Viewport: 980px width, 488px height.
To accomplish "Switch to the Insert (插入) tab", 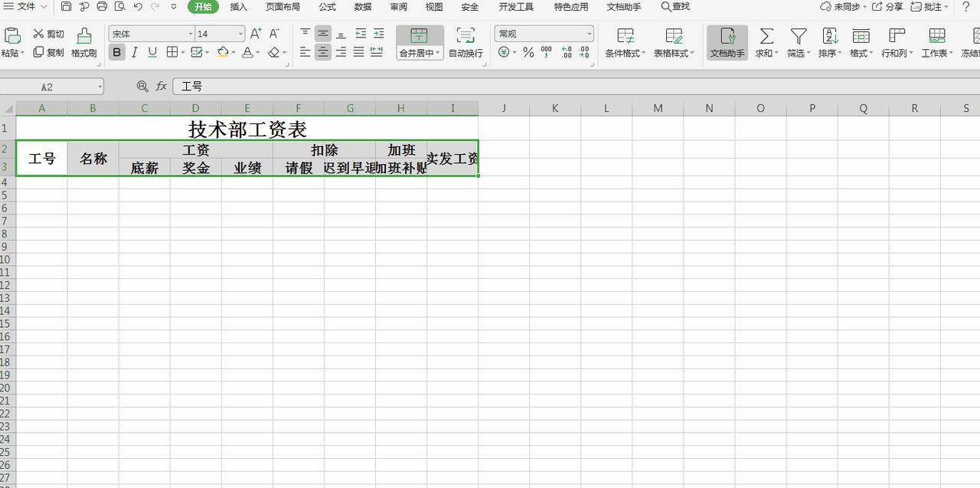I will pos(239,7).
